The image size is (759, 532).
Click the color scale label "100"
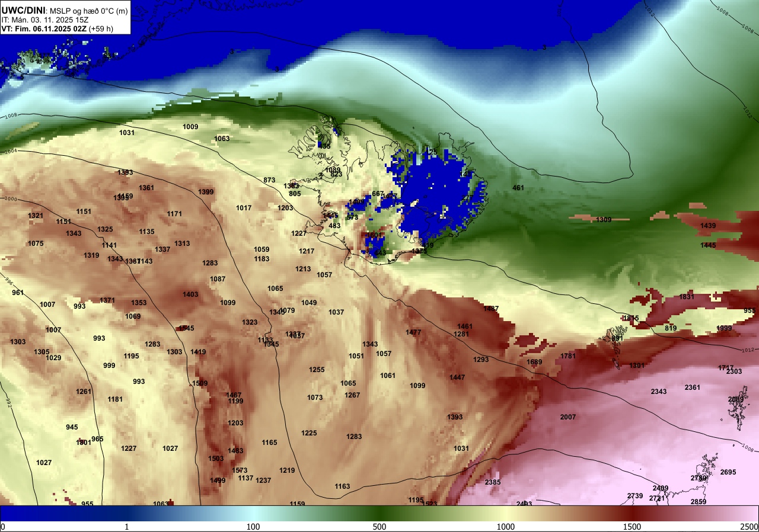point(253,527)
